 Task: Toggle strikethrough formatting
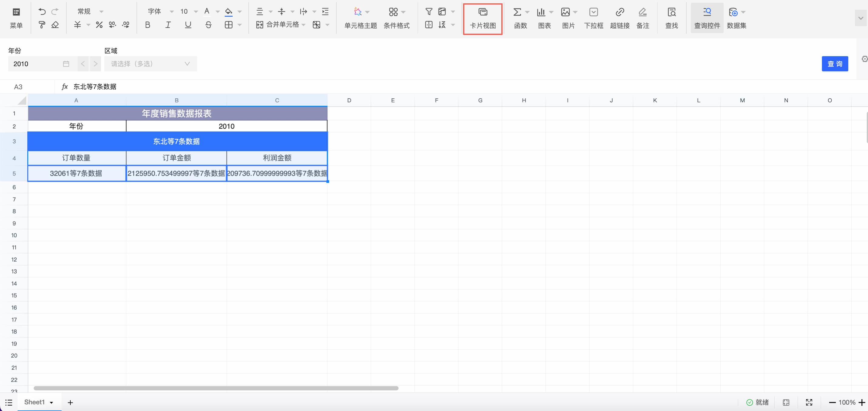pyautogui.click(x=208, y=25)
